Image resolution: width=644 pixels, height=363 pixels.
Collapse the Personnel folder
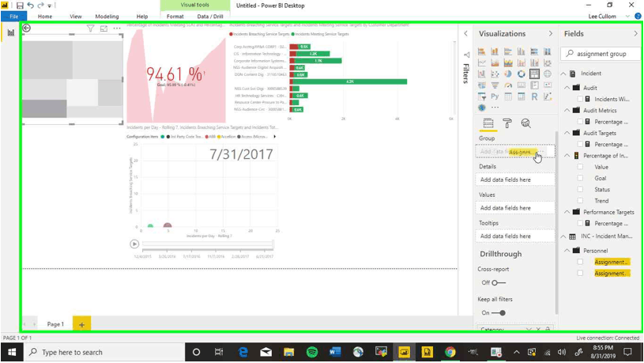click(x=567, y=251)
